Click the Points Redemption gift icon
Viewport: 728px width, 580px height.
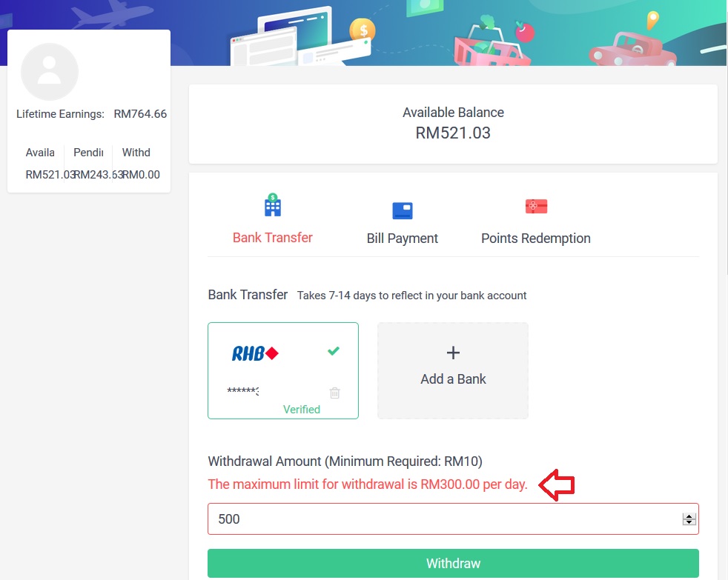point(535,206)
